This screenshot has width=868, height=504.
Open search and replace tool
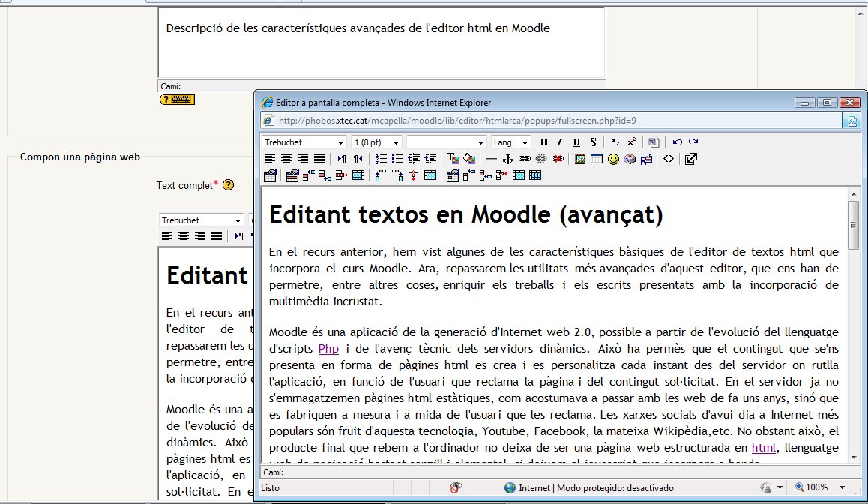point(646,159)
